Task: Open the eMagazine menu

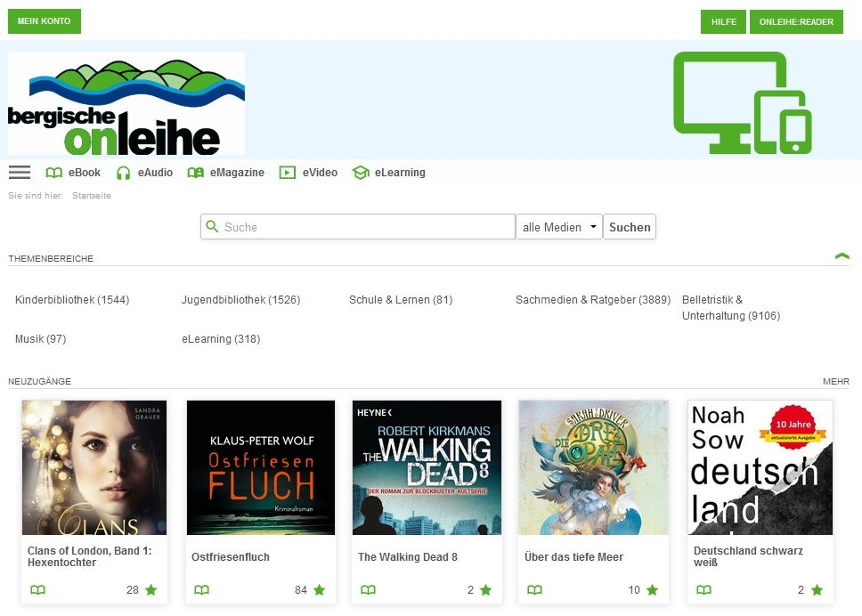Action: [237, 173]
